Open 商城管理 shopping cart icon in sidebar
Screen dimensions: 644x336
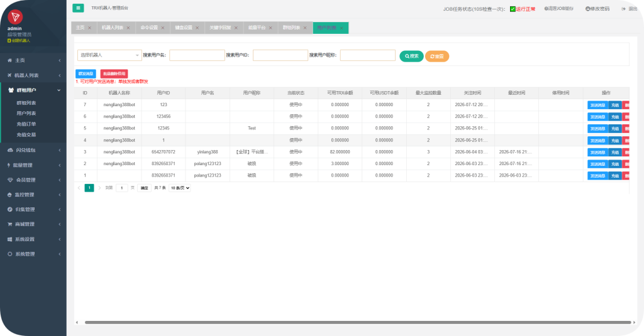[x=10, y=224]
